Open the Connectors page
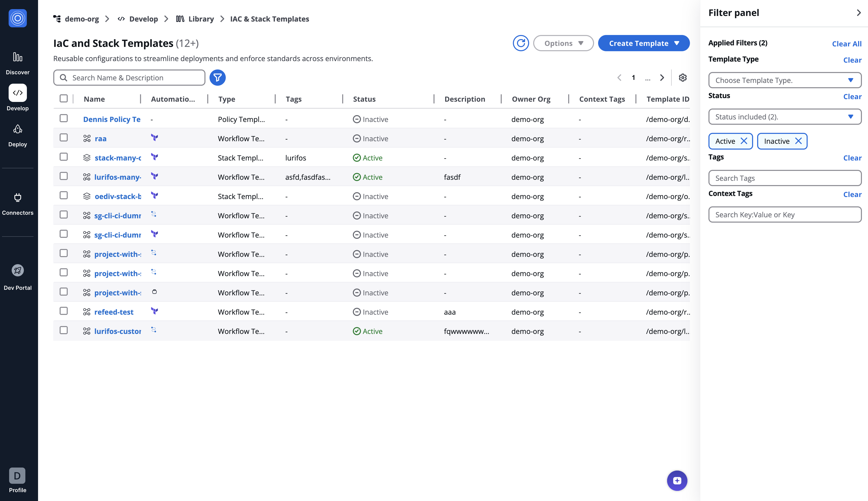The height and width of the screenshot is (501, 868). coord(18,203)
